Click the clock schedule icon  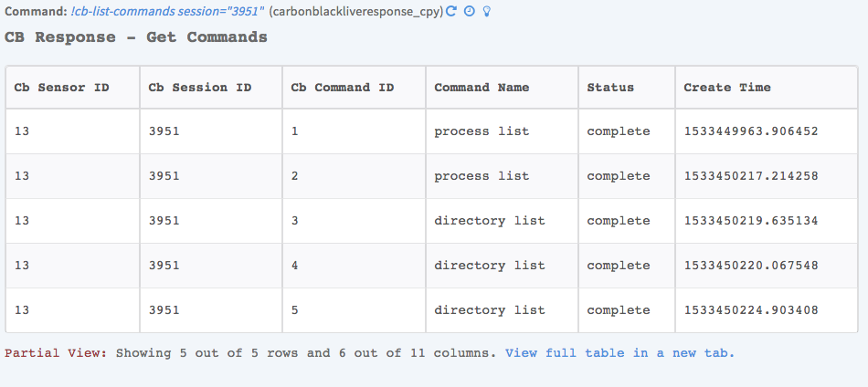coord(470,12)
